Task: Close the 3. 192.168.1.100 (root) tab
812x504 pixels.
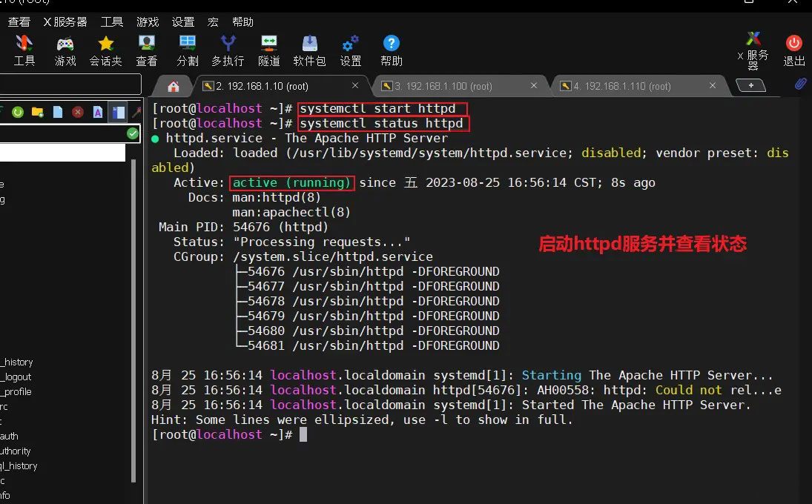Action: tap(534, 85)
